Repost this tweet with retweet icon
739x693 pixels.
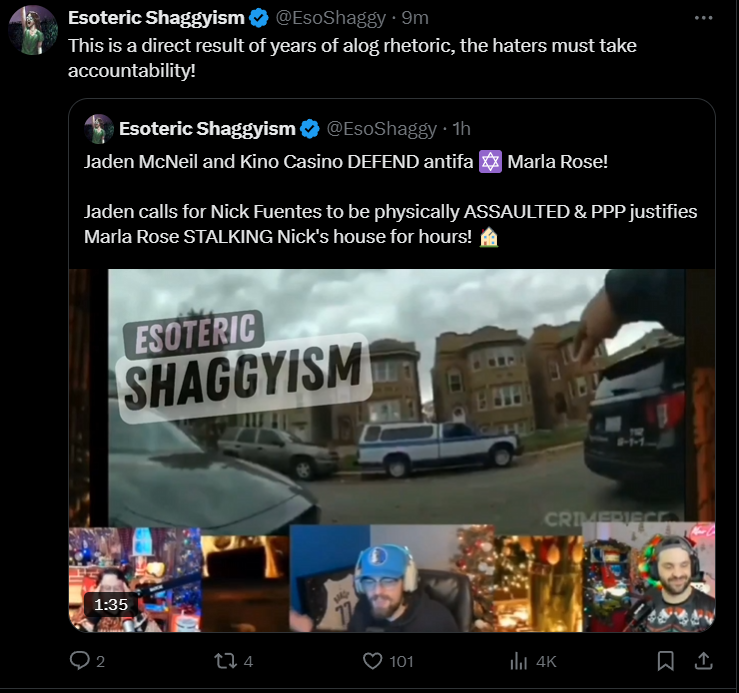point(226,661)
